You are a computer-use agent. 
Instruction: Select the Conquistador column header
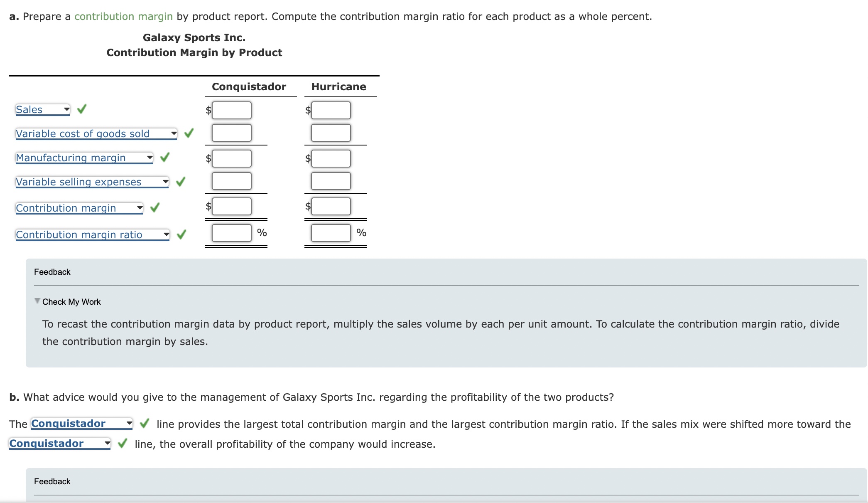tap(249, 87)
